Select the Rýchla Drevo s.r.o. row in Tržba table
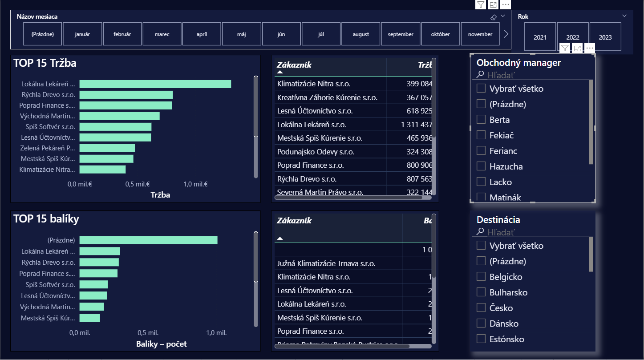 [354, 179]
